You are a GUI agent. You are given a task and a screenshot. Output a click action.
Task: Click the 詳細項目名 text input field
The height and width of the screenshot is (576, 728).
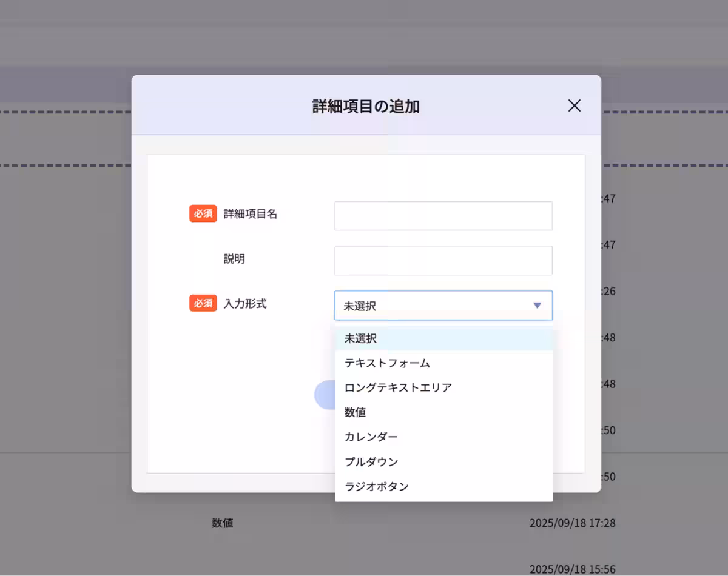click(x=443, y=215)
